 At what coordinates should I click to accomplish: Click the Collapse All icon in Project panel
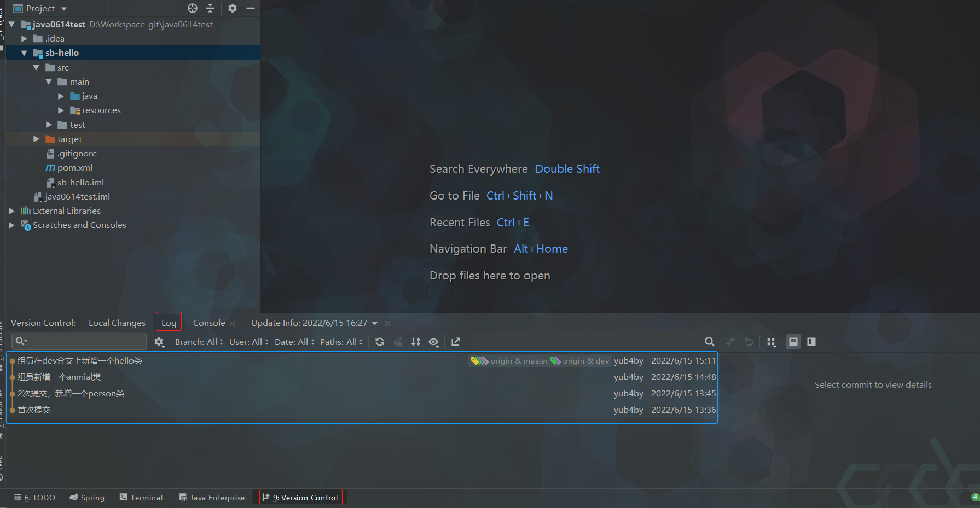[210, 8]
